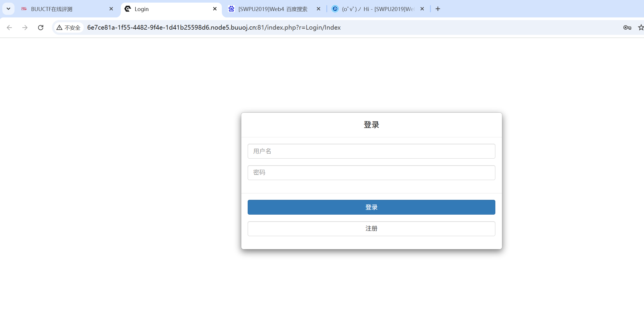The width and height of the screenshot is (644, 325).
Task: Open a new tab with plus
Action: pyautogui.click(x=438, y=9)
